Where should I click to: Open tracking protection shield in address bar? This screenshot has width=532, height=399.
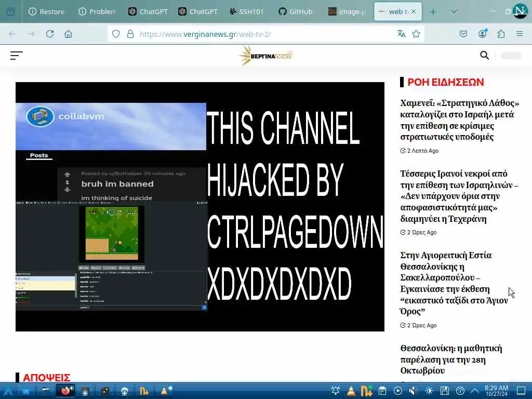tap(116, 34)
